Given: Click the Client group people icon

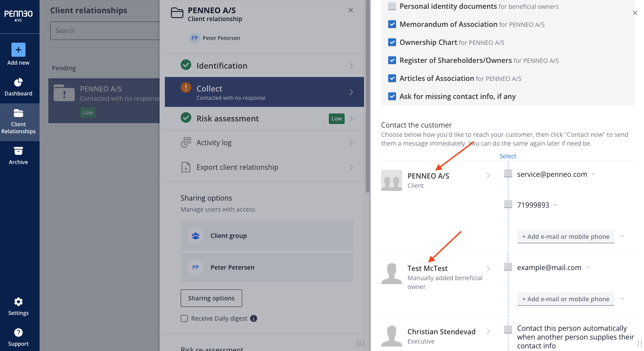Looking at the screenshot, I should coord(196,236).
